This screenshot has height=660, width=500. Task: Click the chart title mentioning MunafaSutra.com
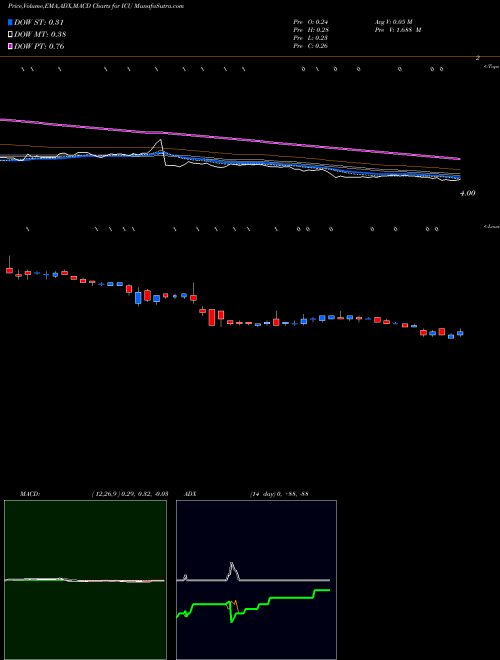click(x=96, y=7)
